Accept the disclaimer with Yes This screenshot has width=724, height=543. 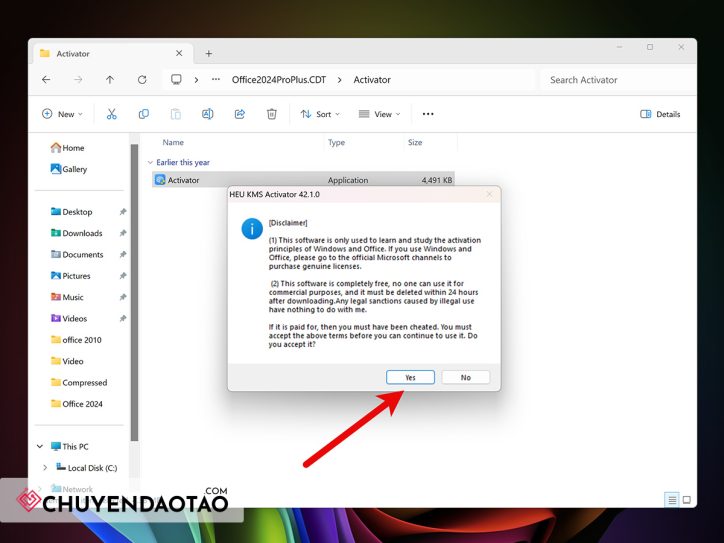pyautogui.click(x=410, y=377)
